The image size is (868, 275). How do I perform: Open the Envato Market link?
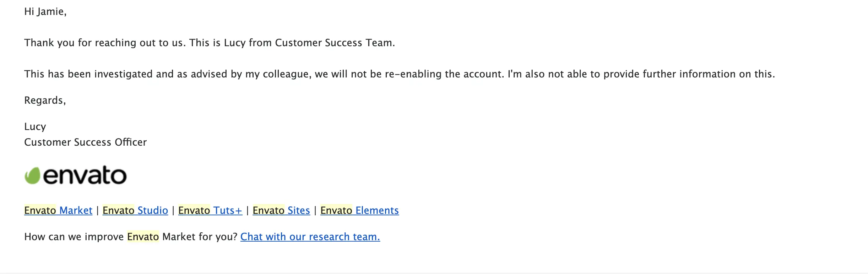58,210
